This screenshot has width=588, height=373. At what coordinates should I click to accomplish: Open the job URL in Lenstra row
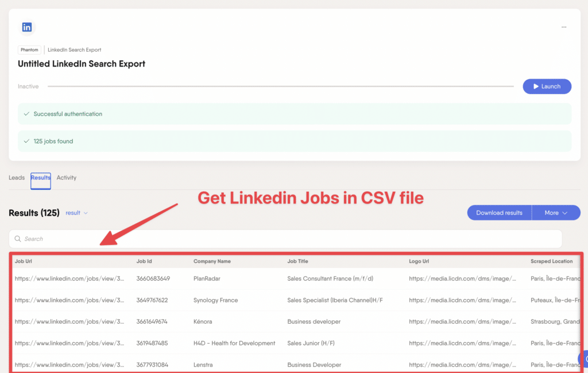pyautogui.click(x=69, y=365)
